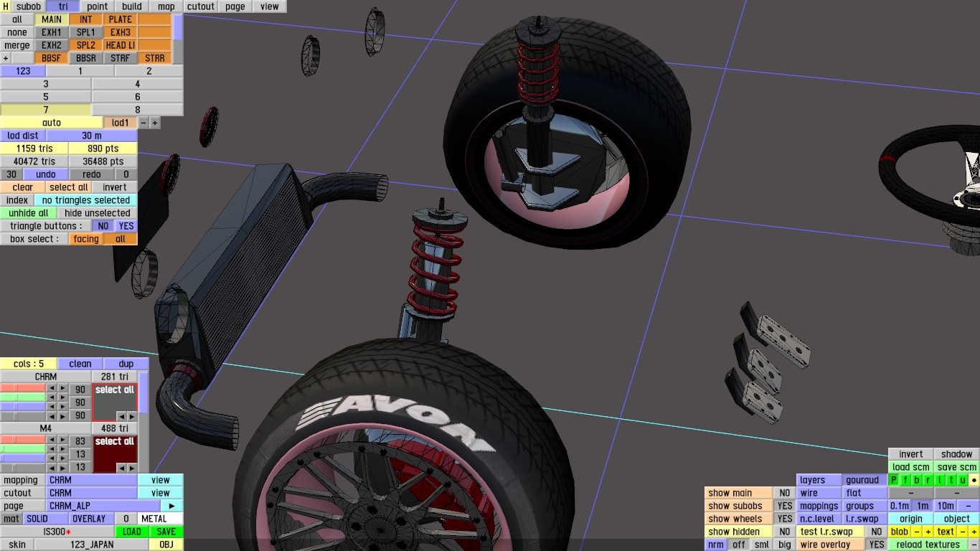Set box select to facing
The width and height of the screenshot is (980, 551).
86,239
